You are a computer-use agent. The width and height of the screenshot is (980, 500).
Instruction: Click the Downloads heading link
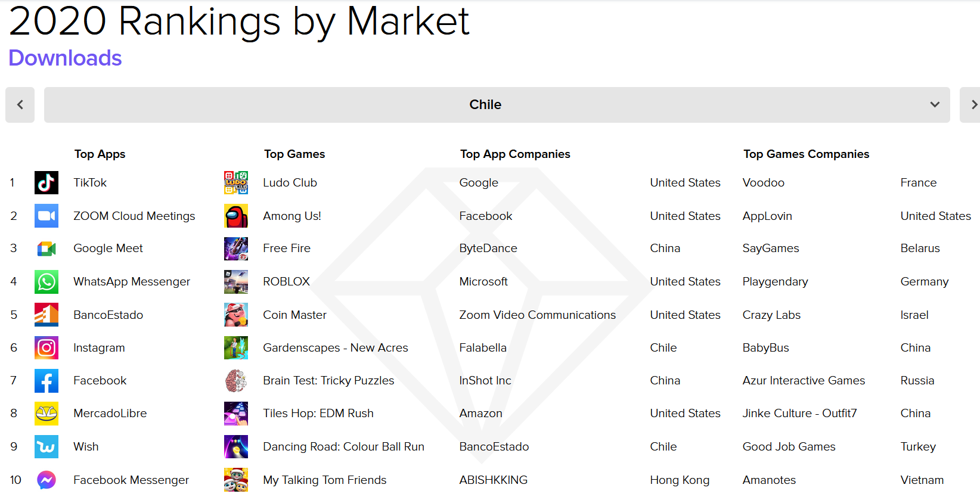pyautogui.click(x=65, y=58)
